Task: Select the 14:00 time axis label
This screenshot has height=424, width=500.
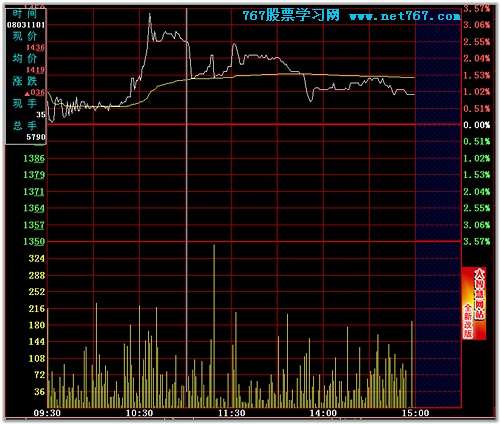Action: pos(323,413)
